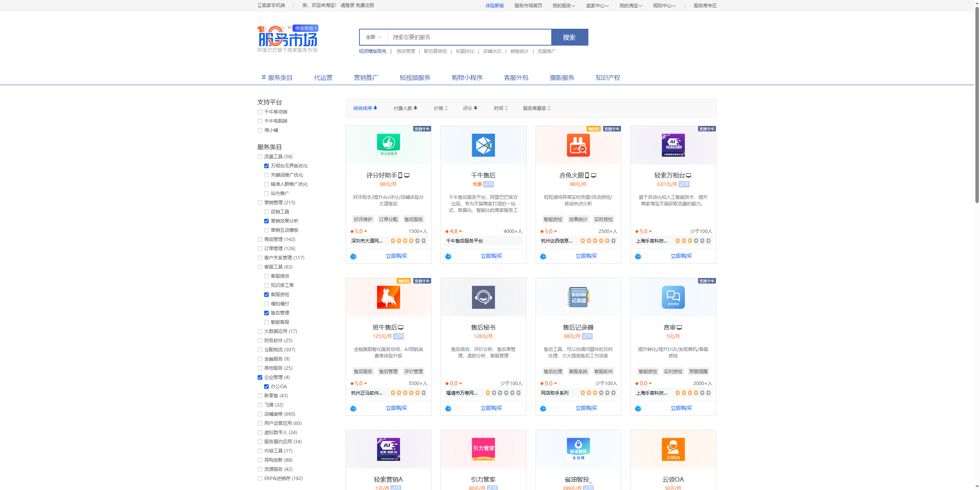Sort results by 价格

pos(441,108)
